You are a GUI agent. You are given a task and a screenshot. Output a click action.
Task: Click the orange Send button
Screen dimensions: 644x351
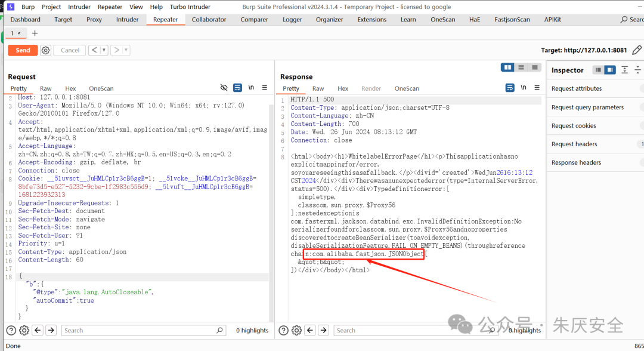coord(23,50)
